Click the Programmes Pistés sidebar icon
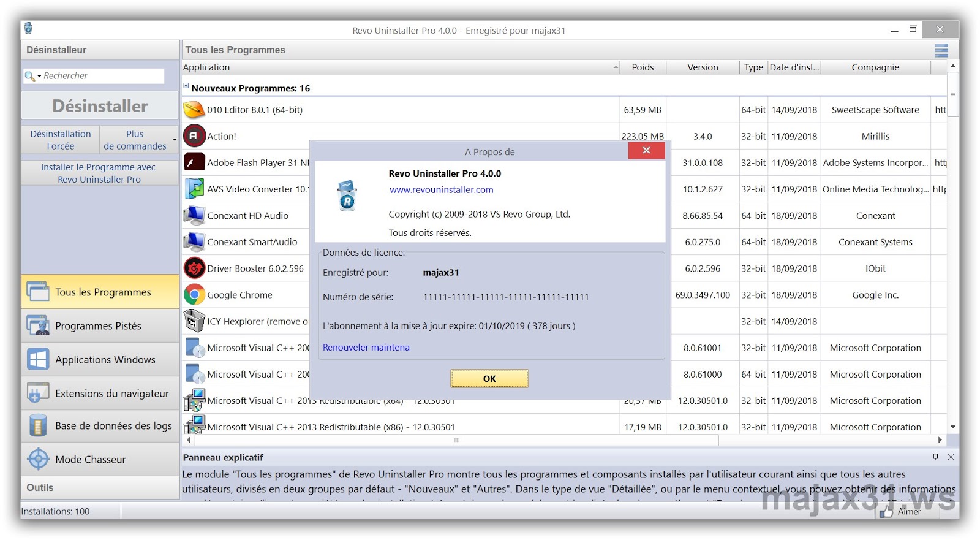This screenshot has height=540, width=980. (38, 325)
